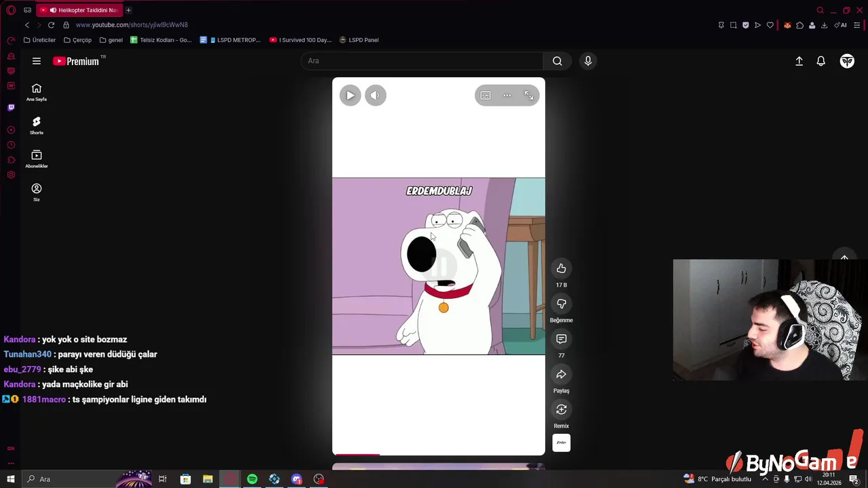Open Opera sidebar extensions cube icon
The image size is (868, 488).
pos(11,160)
